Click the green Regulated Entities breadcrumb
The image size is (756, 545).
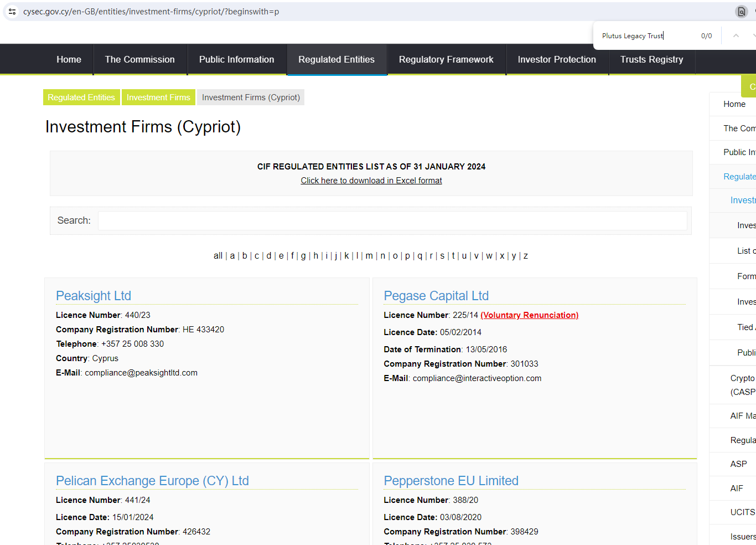[81, 97]
